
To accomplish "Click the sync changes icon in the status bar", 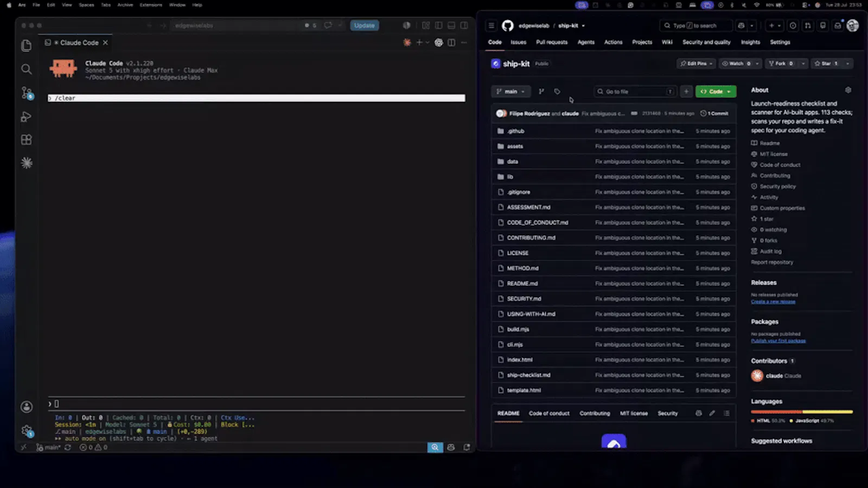I will (68, 447).
